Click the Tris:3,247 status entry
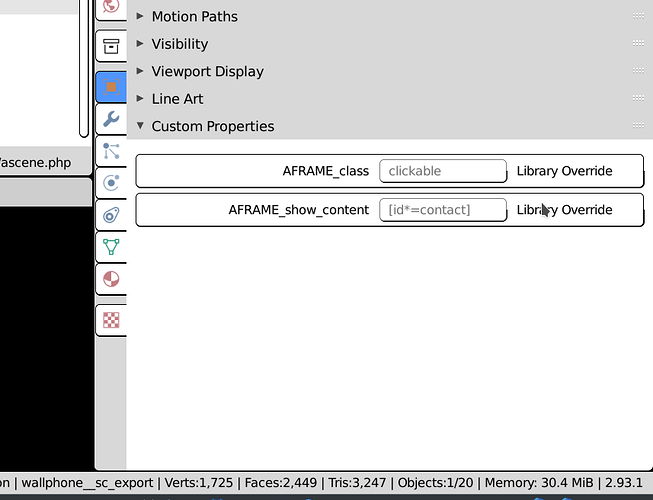The width and height of the screenshot is (653, 500). pyautogui.click(x=357, y=483)
